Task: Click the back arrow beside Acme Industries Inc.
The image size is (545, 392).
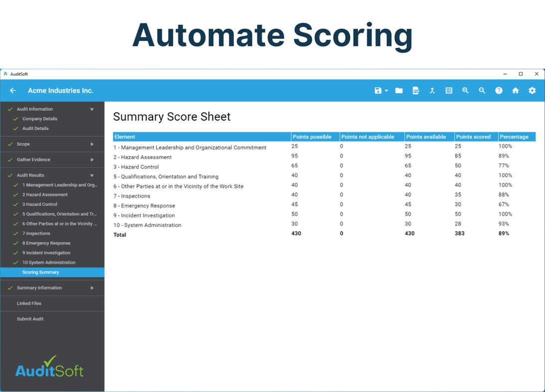Action: point(12,91)
